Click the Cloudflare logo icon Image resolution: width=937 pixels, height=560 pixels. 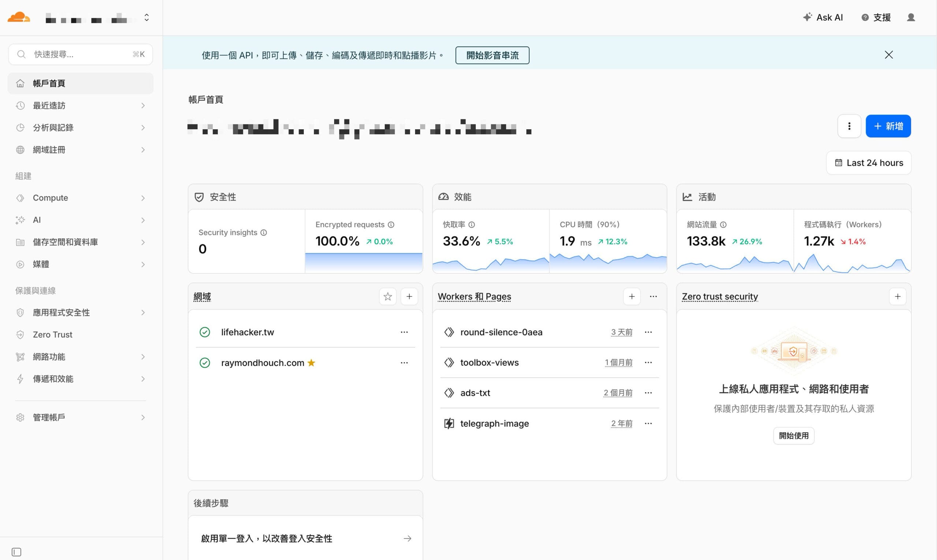click(x=19, y=17)
